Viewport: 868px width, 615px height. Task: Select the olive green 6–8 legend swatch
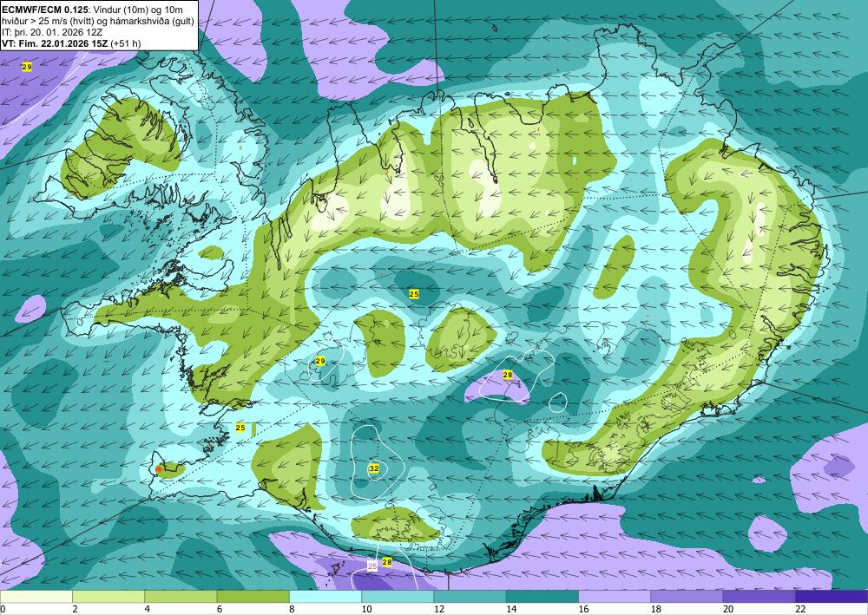253,597
